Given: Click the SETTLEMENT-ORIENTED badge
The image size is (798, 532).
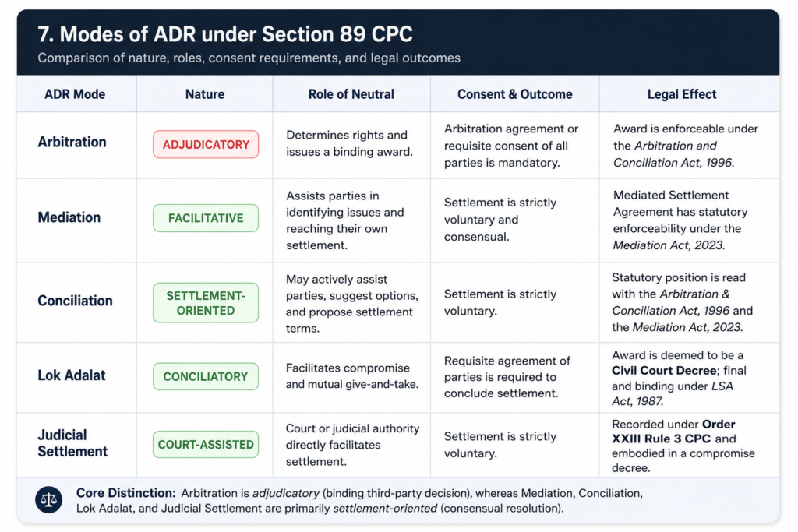Looking at the screenshot, I should click(206, 303).
